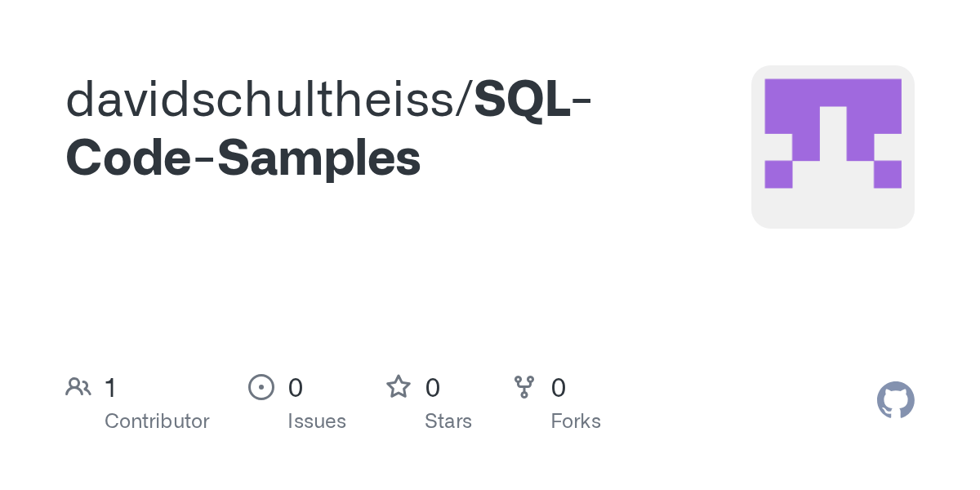Click the identicon's detached lower-left purple square
This screenshot has height=490, width=980.
[x=778, y=174]
